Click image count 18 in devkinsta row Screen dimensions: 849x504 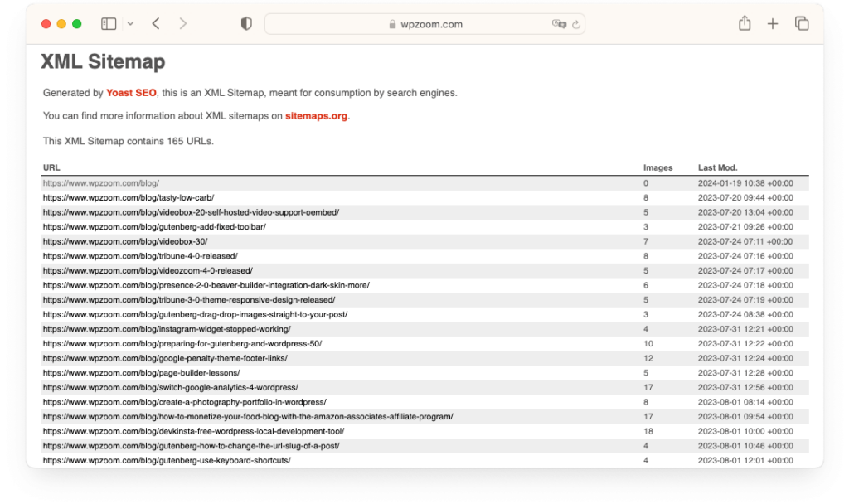[x=648, y=431]
